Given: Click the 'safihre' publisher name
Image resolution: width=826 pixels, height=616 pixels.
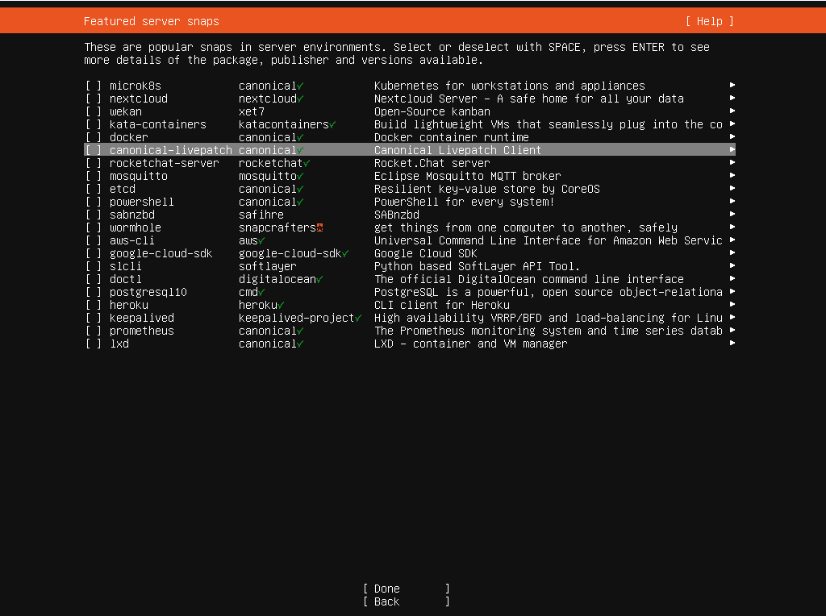Looking at the screenshot, I should click(261, 215).
